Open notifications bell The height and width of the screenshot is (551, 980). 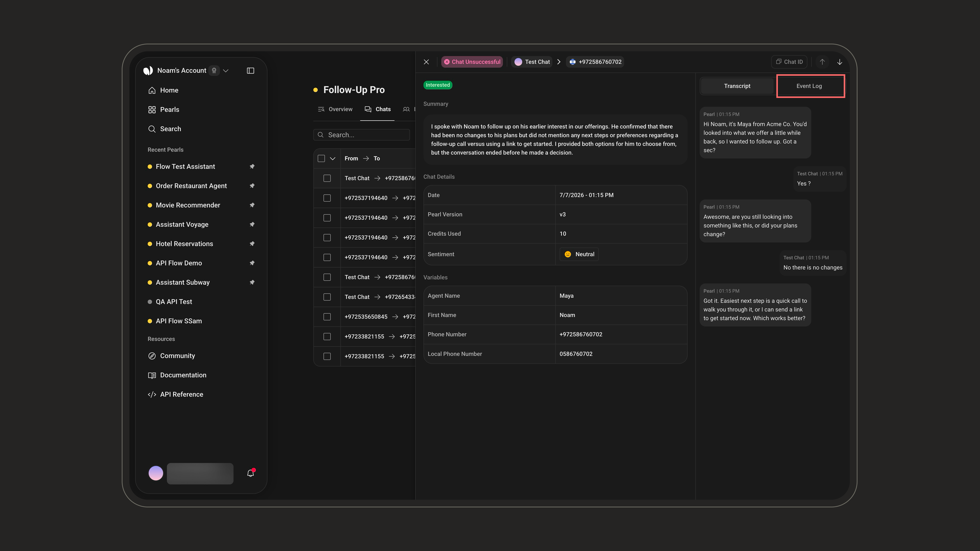click(250, 473)
